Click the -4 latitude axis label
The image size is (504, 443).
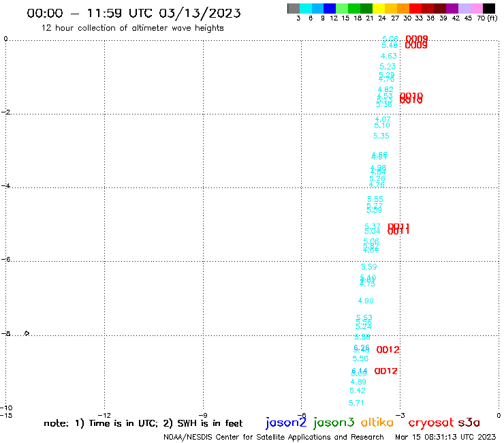coord(5,185)
